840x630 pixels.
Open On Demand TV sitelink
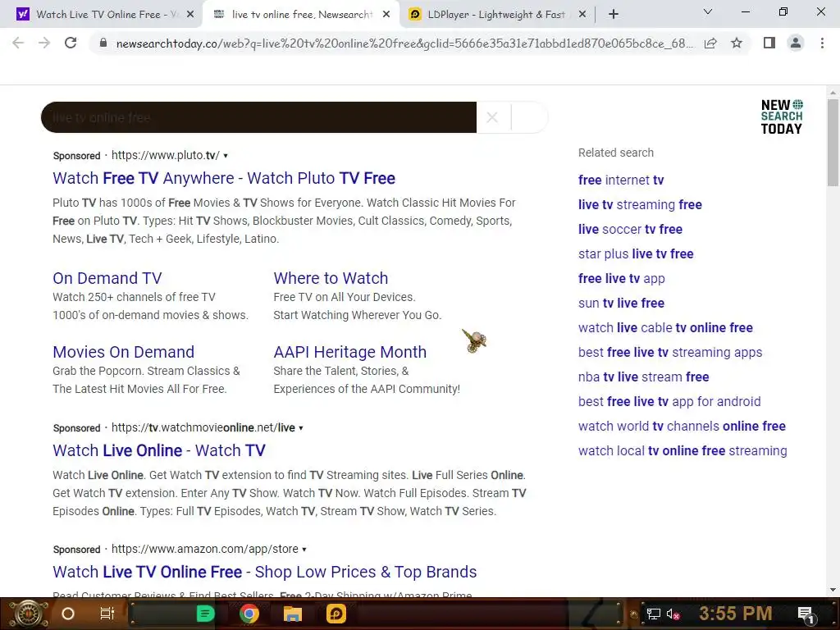tap(107, 278)
